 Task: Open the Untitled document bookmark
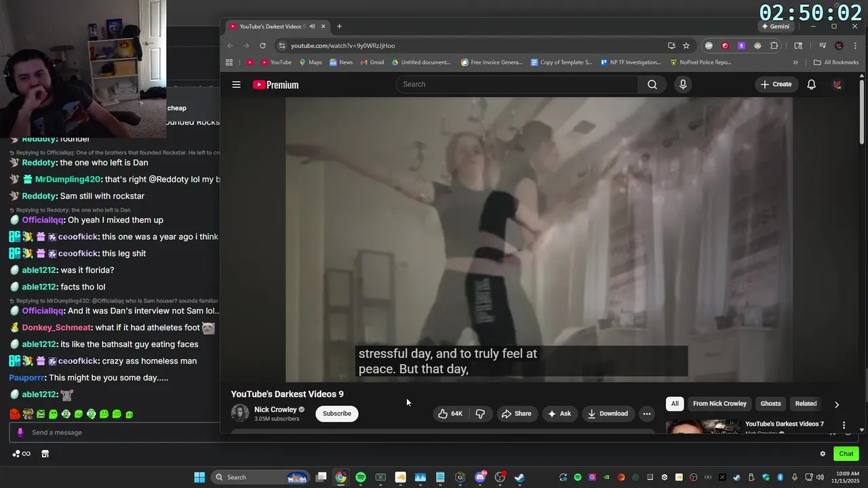tap(420, 62)
